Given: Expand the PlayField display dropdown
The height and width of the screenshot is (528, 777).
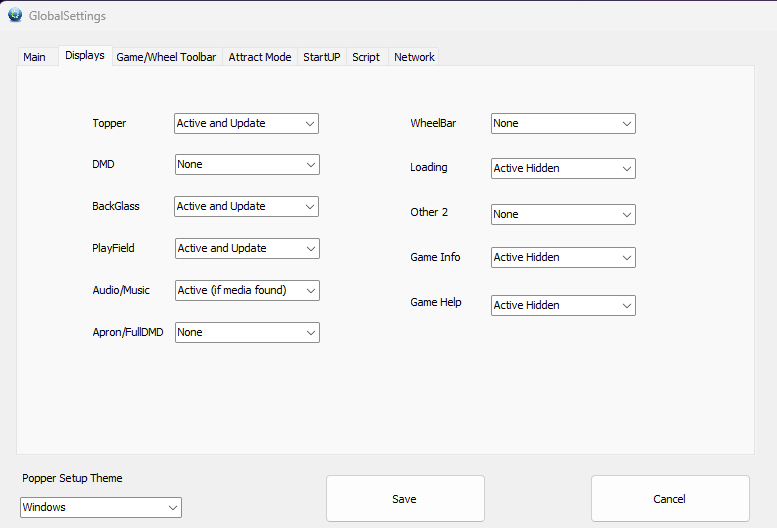Looking at the screenshot, I should click(247, 249).
